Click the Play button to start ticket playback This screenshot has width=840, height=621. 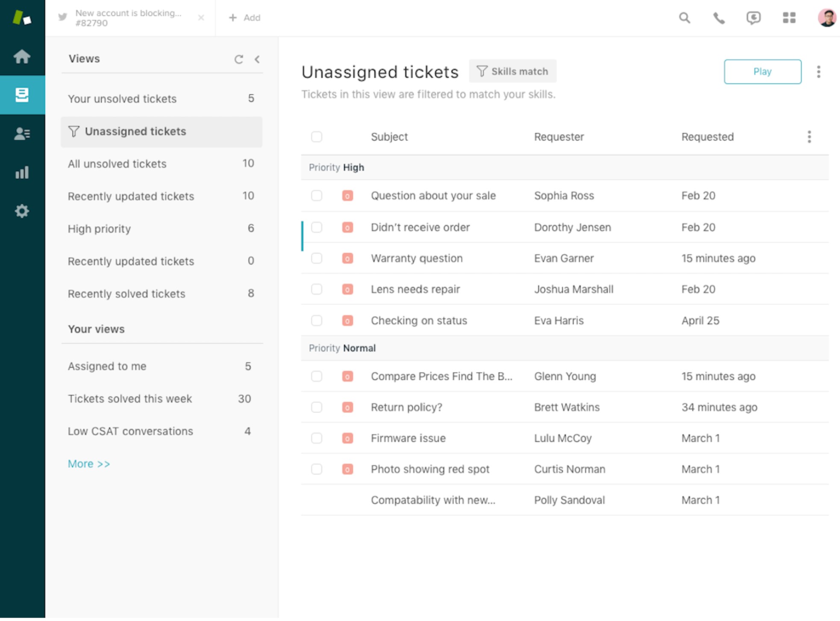[x=762, y=72]
